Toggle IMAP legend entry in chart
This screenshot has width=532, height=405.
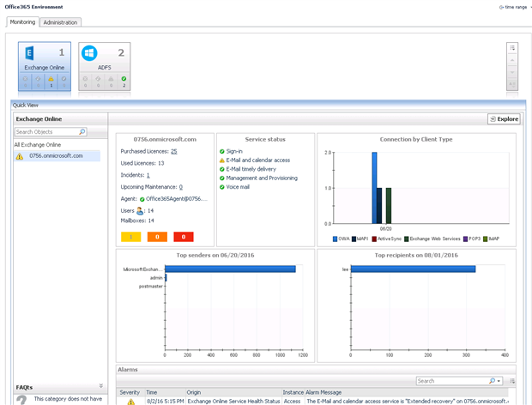[x=491, y=239]
